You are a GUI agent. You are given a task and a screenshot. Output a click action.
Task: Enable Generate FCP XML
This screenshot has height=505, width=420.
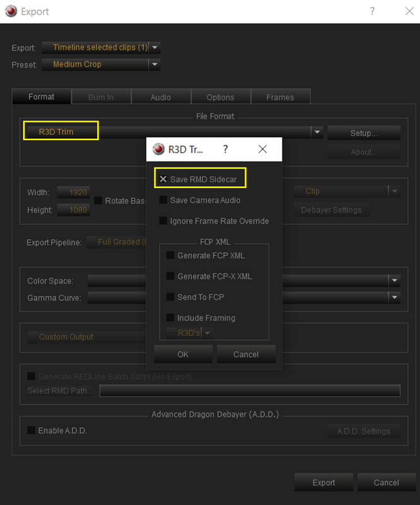point(170,256)
